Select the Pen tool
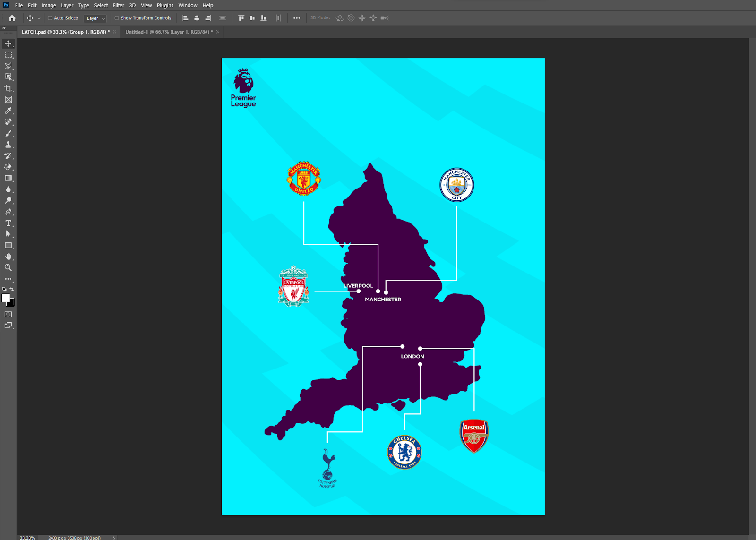The height and width of the screenshot is (540, 756). pyautogui.click(x=9, y=212)
